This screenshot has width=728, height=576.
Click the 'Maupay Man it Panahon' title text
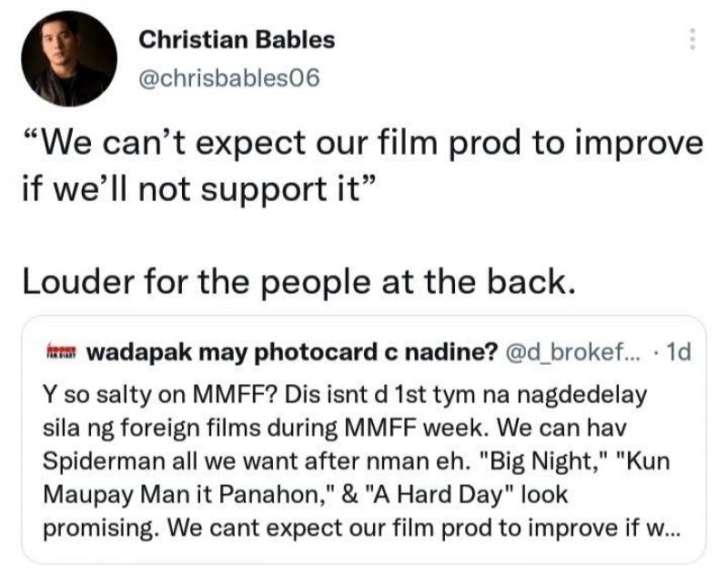156,495
